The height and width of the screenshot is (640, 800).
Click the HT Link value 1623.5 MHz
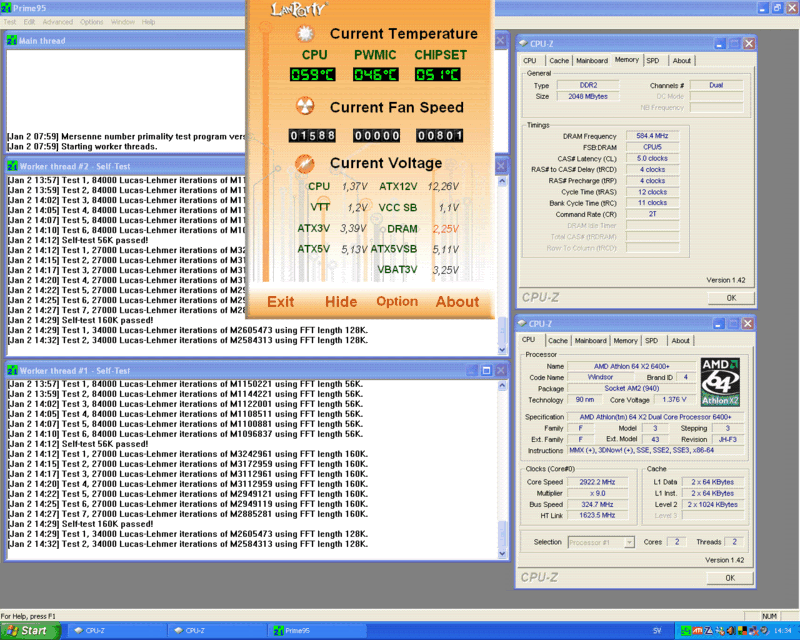pyautogui.click(x=597, y=515)
